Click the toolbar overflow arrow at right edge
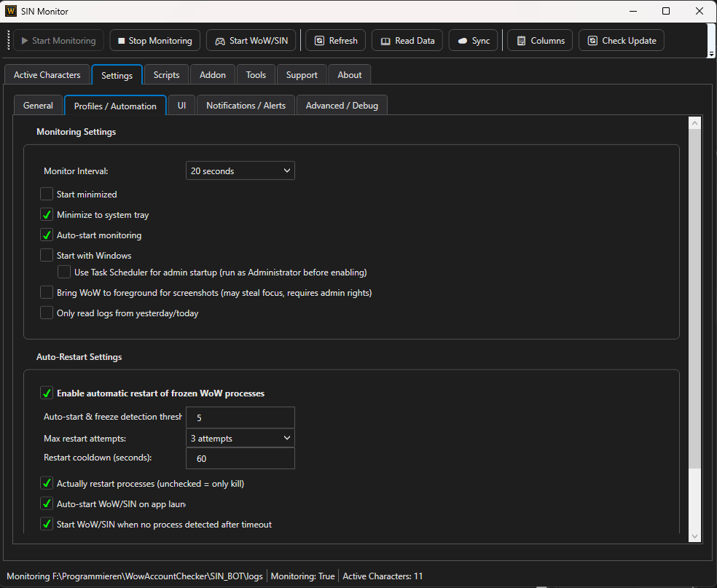The width and height of the screenshot is (717, 588). pyautogui.click(x=711, y=53)
